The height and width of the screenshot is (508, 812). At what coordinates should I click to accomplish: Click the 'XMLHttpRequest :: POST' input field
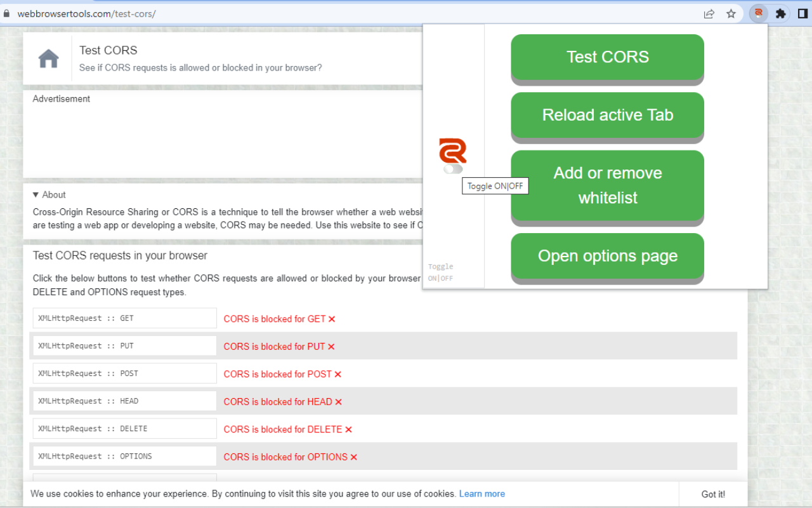coord(124,373)
